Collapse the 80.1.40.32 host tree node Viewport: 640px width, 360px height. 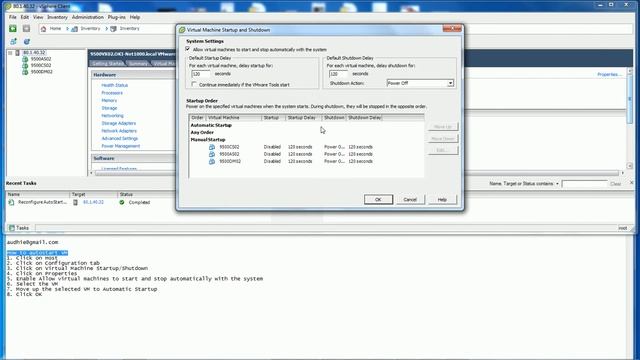coord(10,53)
